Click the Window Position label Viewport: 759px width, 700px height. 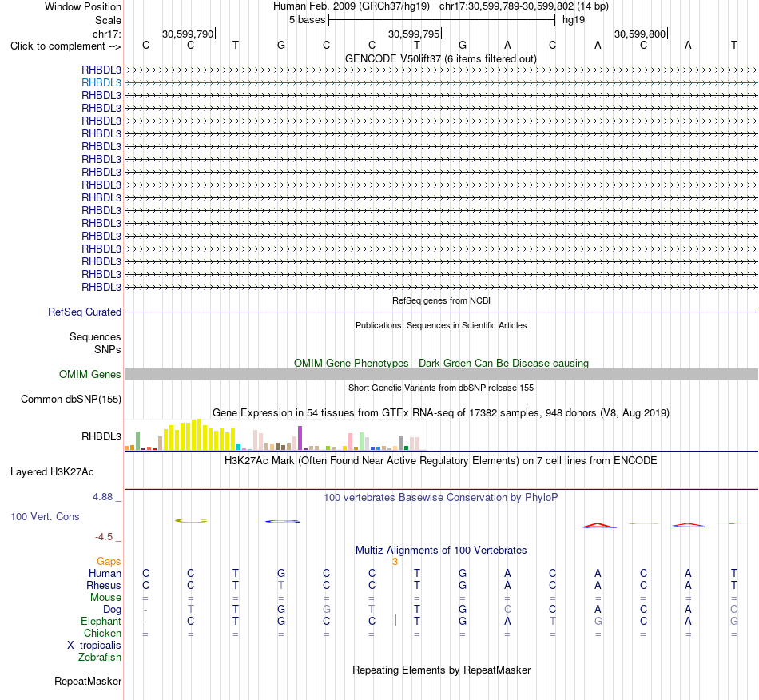click(x=83, y=6)
